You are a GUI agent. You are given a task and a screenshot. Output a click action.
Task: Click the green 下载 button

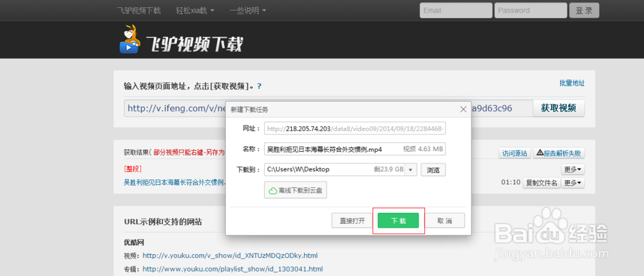pyautogui.click(x=398, y=221)
